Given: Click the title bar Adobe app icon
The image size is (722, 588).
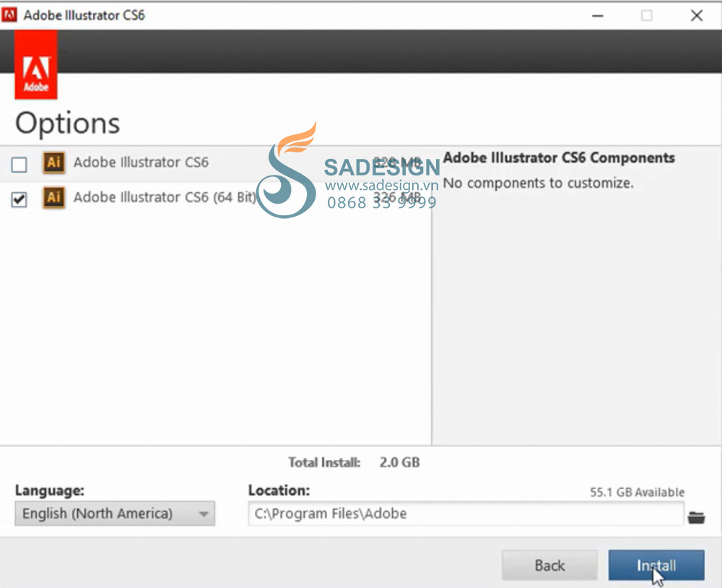Looking at the screenshot, I should [9, 14].
